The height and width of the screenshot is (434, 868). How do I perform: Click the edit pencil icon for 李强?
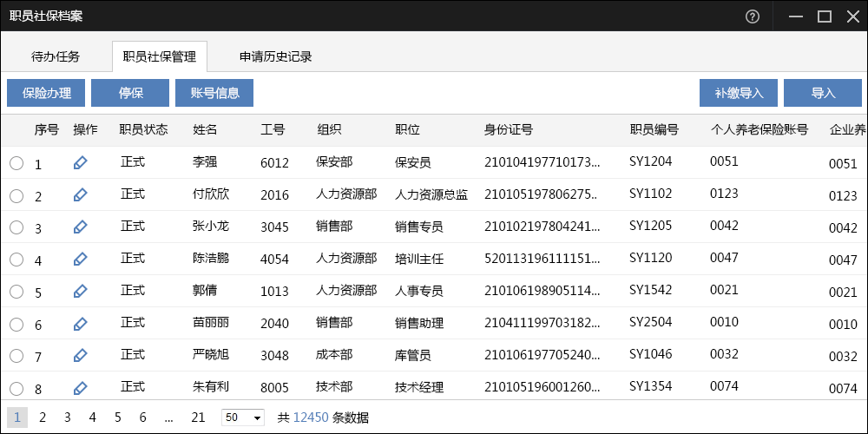80,162
